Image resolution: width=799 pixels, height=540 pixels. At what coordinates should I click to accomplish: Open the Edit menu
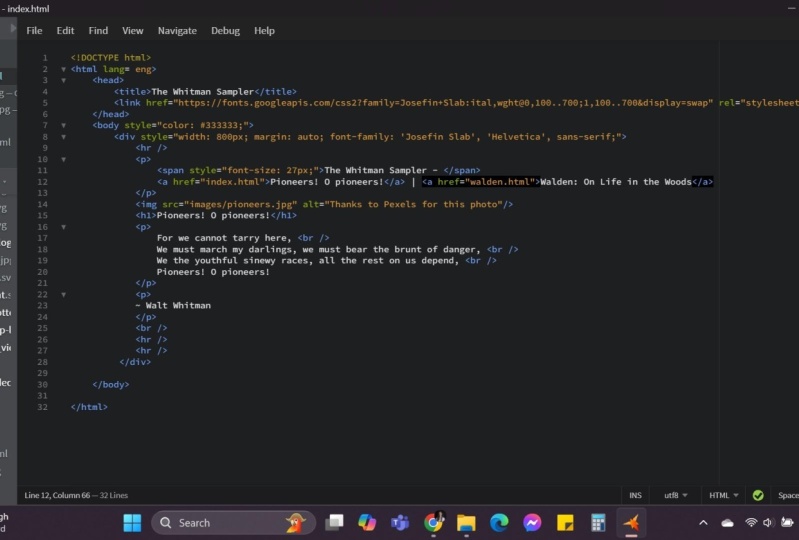click(x=65, y=31)
